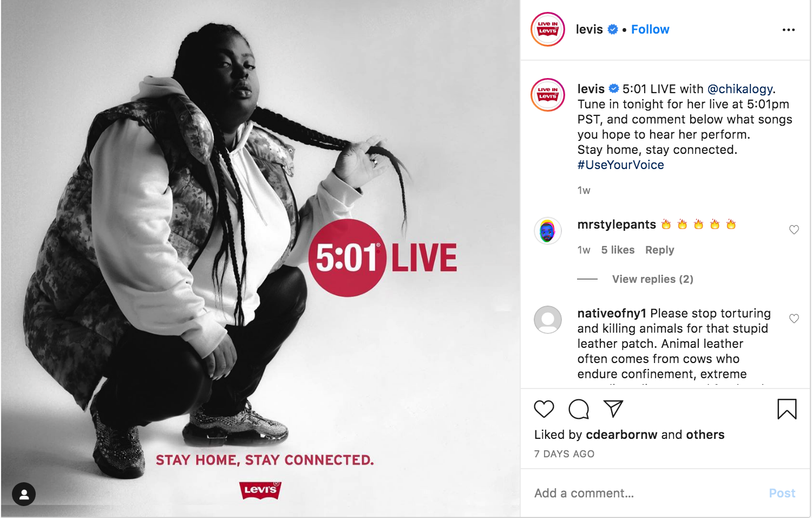Reply to the mrstylepants comment

659,250
